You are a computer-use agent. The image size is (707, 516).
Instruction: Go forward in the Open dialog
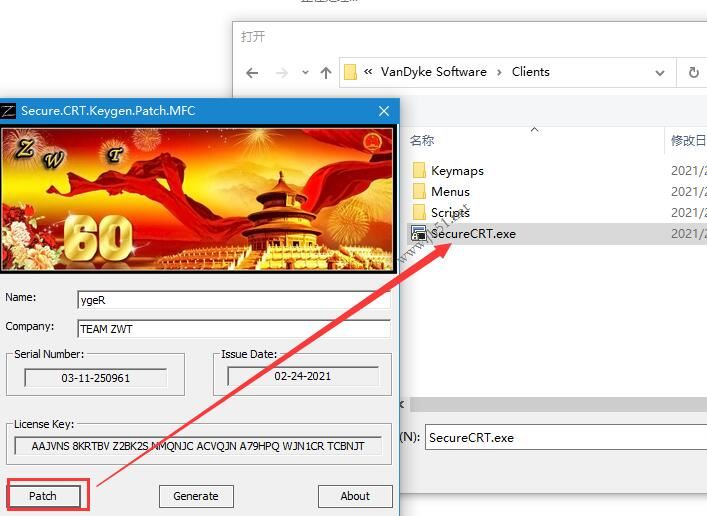(x=282, y=73)
